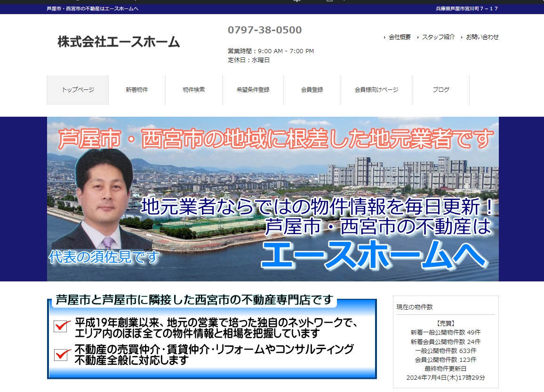Open the 会員登録 menu item

click(x=312, y=90)
